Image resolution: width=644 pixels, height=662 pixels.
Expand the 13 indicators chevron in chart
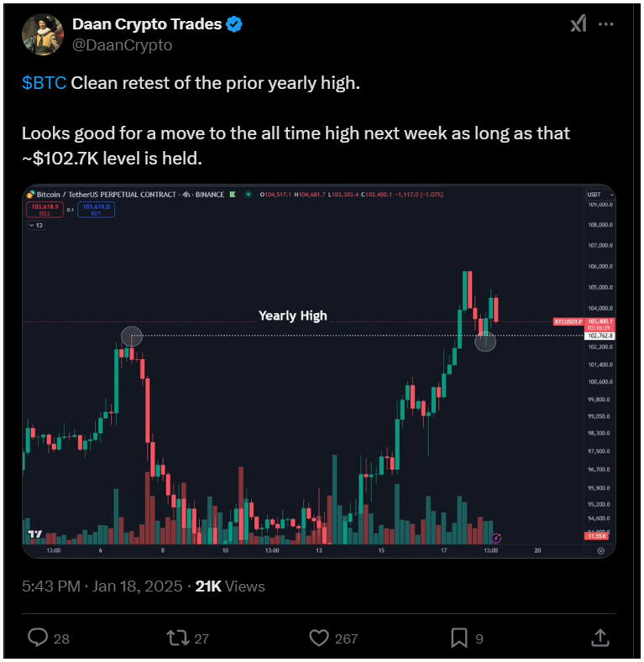pyautogui.click(x=36, y=225)
